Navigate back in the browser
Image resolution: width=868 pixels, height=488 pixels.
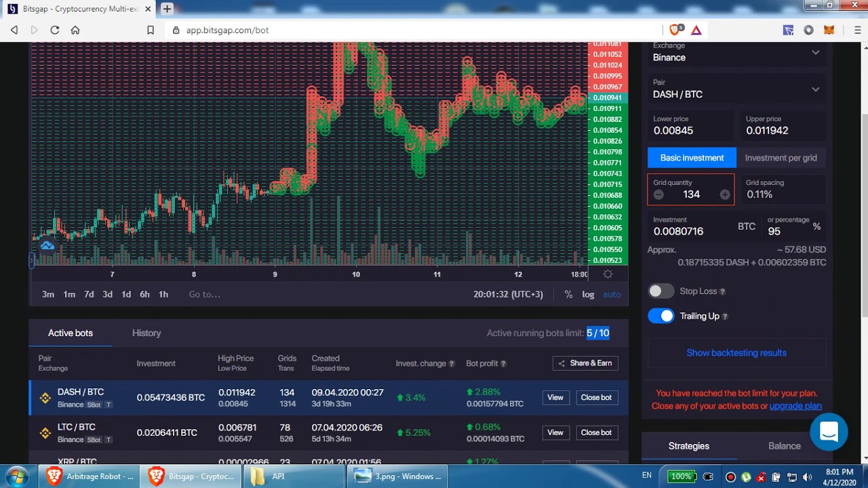[x=14, y=30]
